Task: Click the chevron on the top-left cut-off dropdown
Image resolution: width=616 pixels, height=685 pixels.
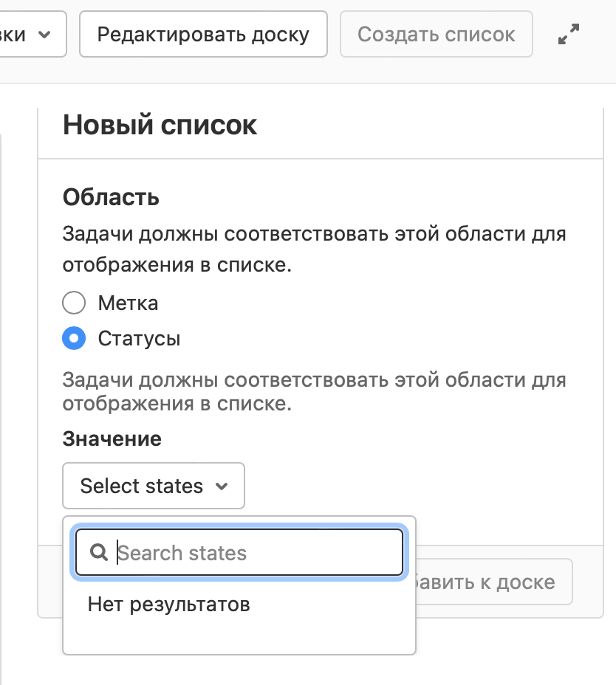Action: [44, 35]
